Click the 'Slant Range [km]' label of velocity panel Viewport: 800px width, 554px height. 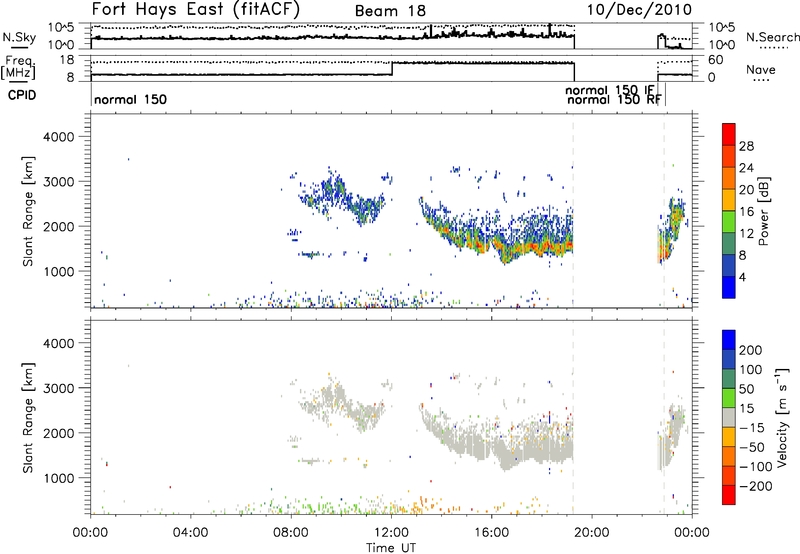[28, 417]
